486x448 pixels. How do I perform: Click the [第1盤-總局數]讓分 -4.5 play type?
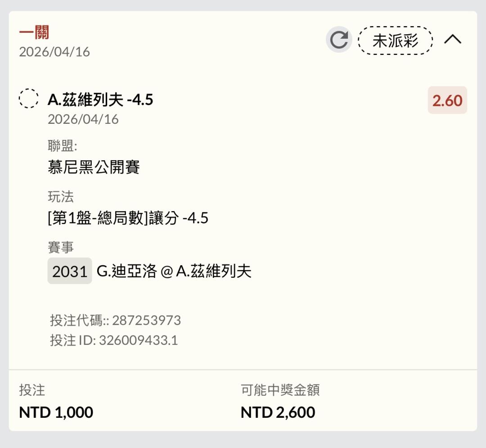pyautogui.click(x=128, y=218)
